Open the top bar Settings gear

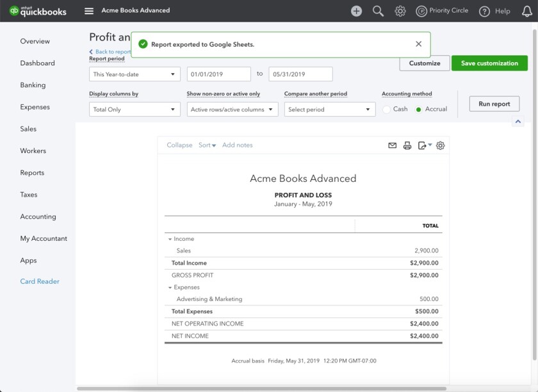(400, 11)
